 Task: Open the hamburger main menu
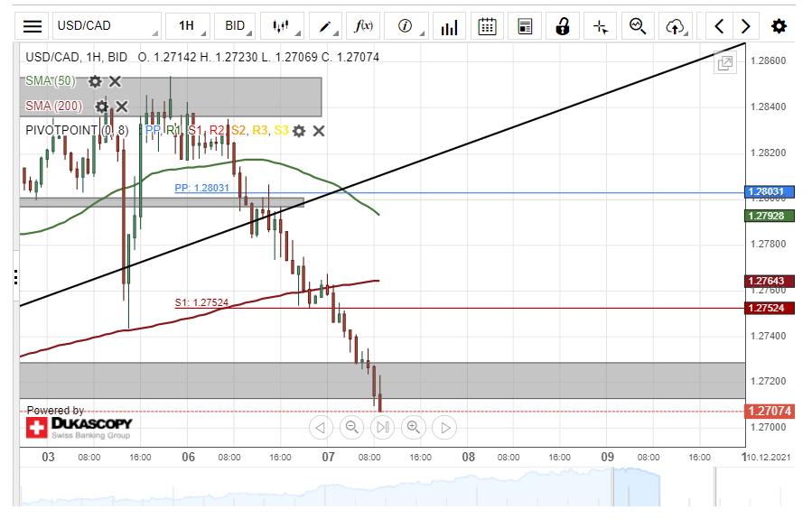[x=33, y=26]
